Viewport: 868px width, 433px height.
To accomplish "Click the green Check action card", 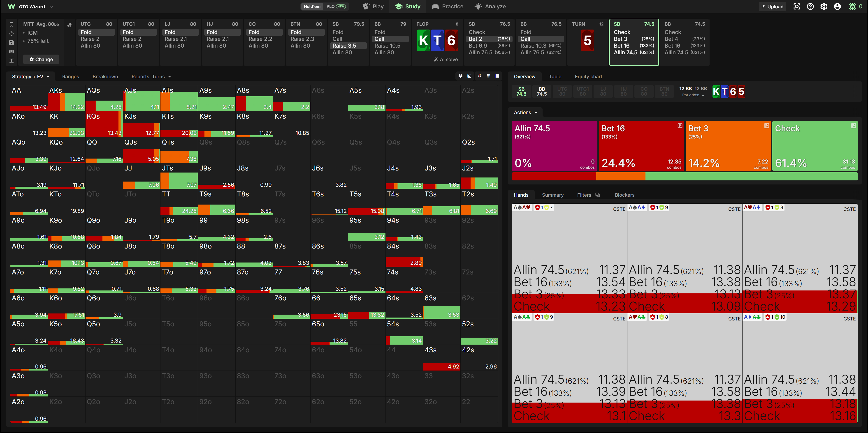I will [815, 146].
